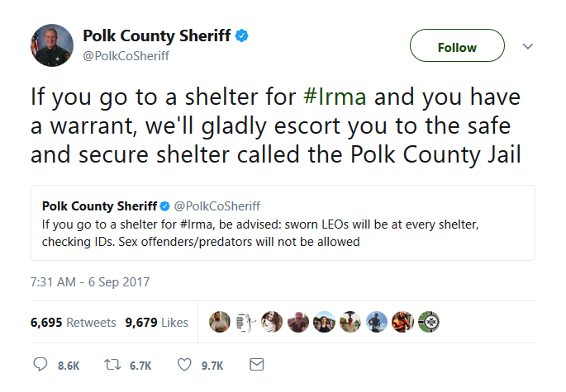Retweet using the retweet arrows icon
The height and width of the screenshot is (392, 566).
112,365
